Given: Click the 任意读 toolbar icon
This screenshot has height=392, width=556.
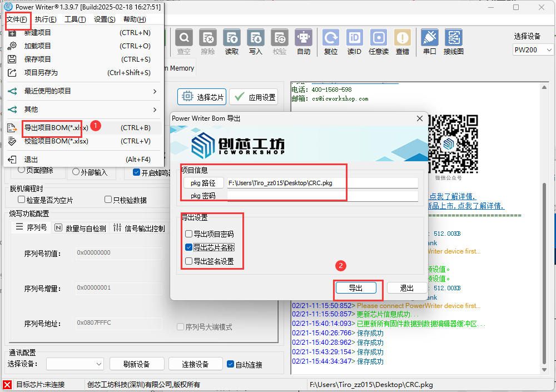Looking at the screenshot, I should [x=378, y=42].
